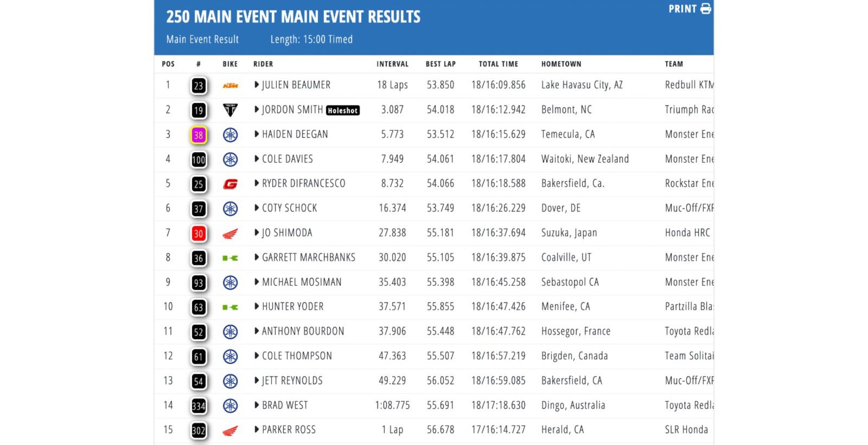
Task: Click the TOTAL TIME column header
Action: 498,64
